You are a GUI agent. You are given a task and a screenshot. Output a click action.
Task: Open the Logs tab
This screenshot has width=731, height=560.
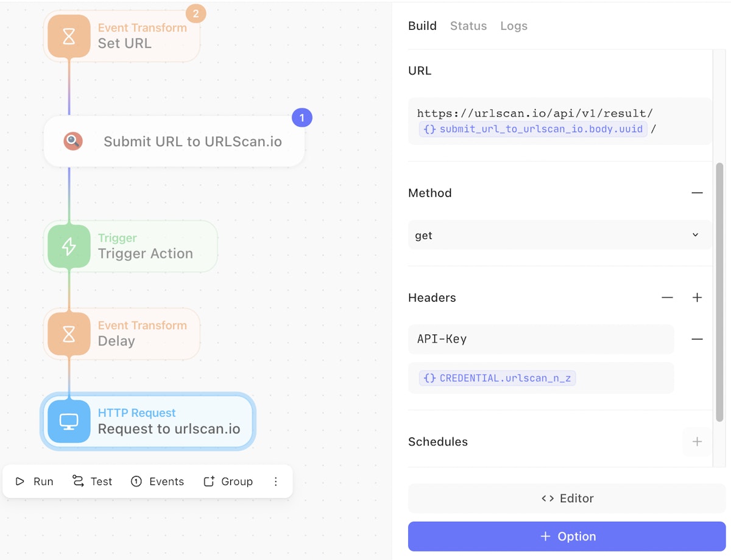(514, 26)
